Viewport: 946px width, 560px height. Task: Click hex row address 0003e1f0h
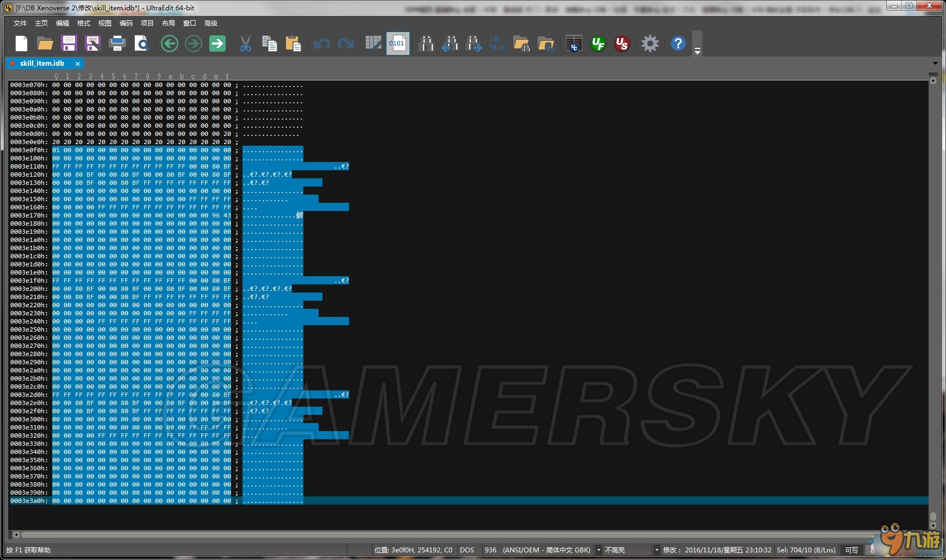[x=29, y=281]
